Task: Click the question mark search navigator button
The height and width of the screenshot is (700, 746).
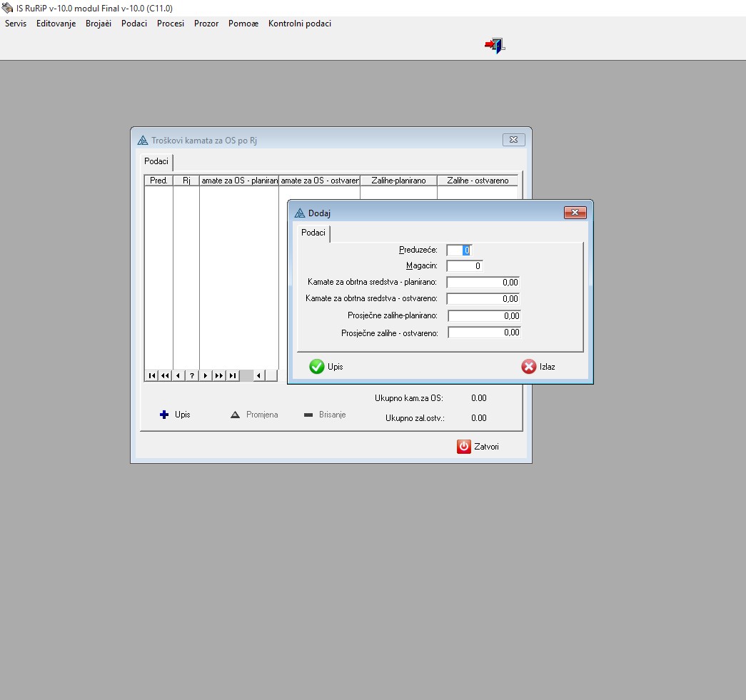Action: (191, 375)
